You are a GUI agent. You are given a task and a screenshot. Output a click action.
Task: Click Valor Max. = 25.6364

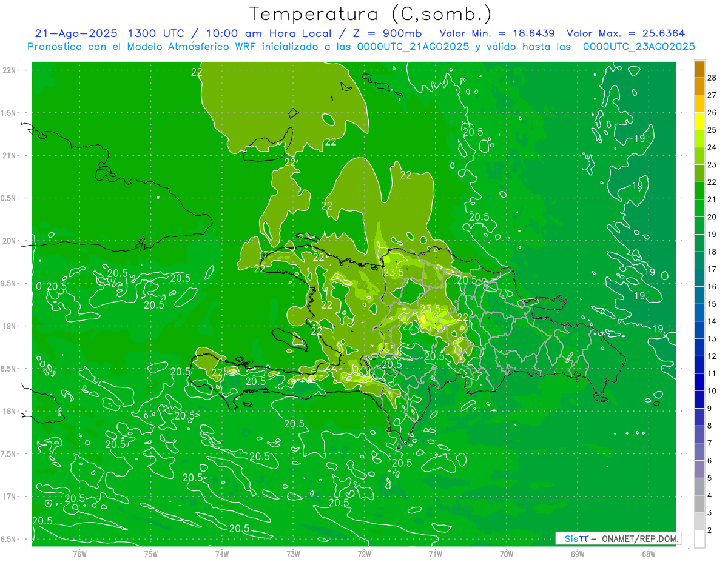626,33
